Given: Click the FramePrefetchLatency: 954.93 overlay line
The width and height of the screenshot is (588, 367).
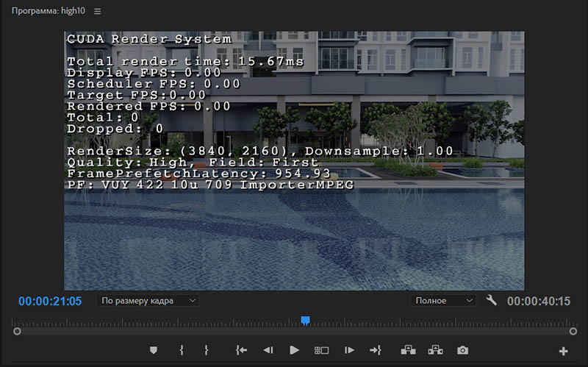Looking at the screenshot, I should [x=198, y=174].
